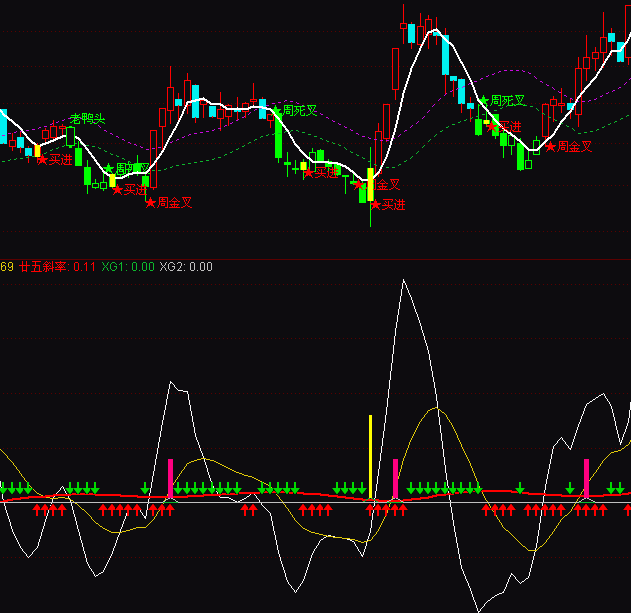The height and width of the screenshot is (613, 631).
Task: Select the 老鸭头 pattern label
Action: [x=88, y=119]
